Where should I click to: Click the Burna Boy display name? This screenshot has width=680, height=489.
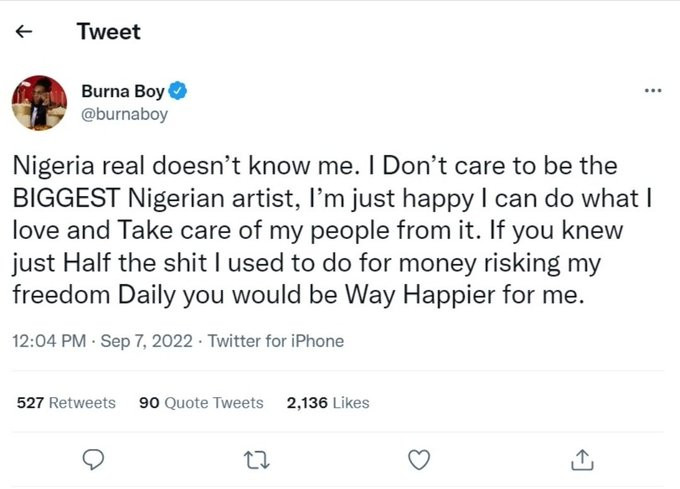point(122,92)
